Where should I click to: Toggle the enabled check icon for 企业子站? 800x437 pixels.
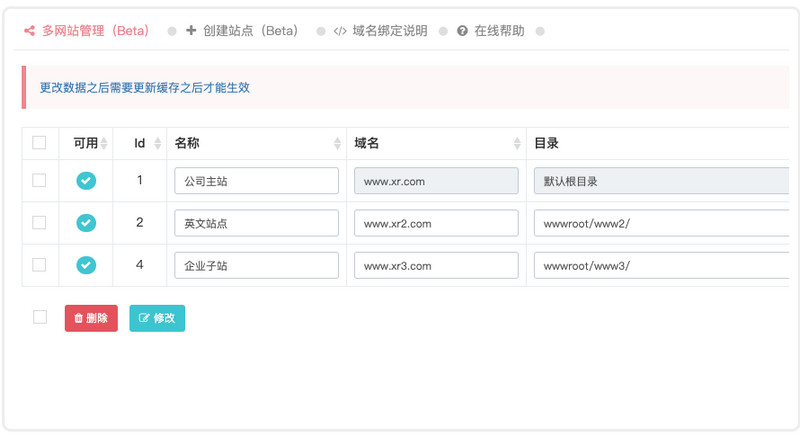pyautogui.click(x=86, y=265)
